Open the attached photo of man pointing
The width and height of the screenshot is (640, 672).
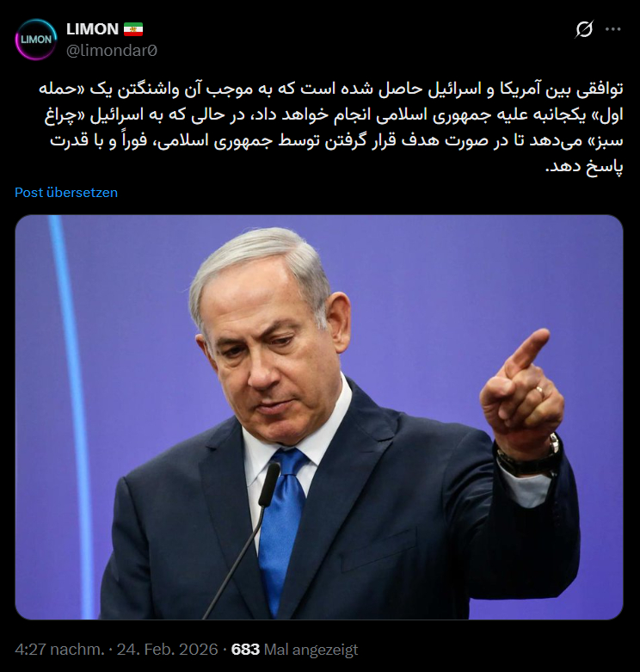pyautogui.click(x=319, y=417)
